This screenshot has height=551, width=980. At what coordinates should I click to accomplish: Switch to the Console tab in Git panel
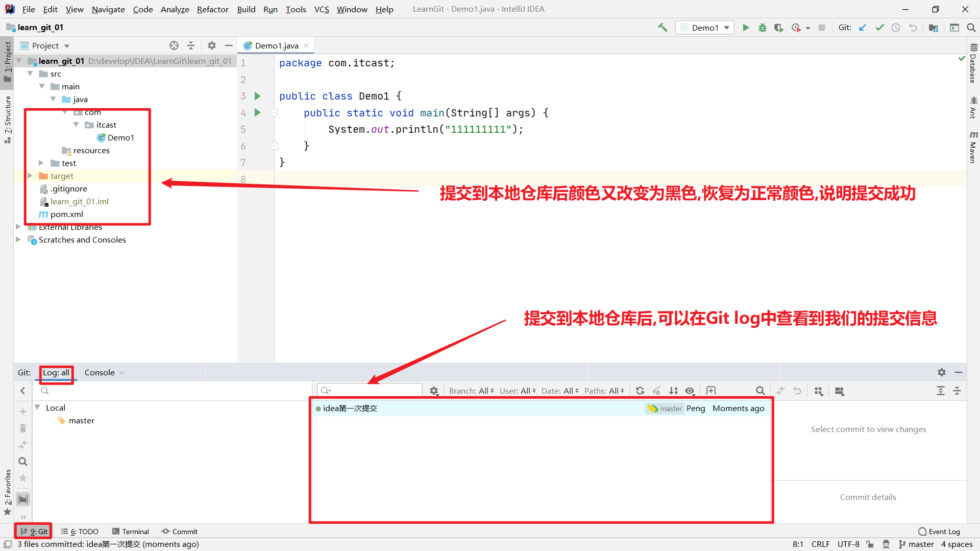[100, 372]
